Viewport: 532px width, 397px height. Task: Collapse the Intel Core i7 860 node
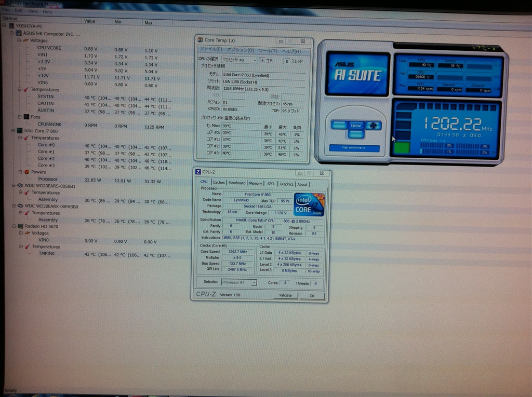(13, 130)
